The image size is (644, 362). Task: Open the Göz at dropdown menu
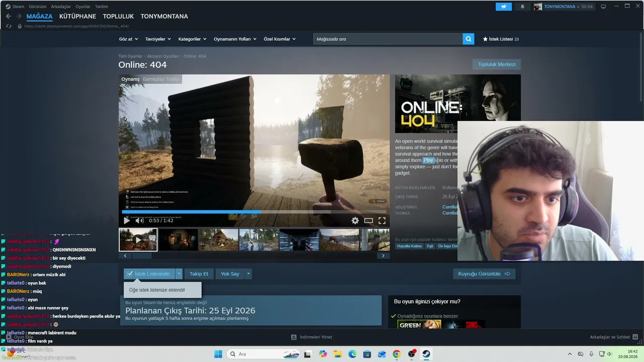coord(128,39)
